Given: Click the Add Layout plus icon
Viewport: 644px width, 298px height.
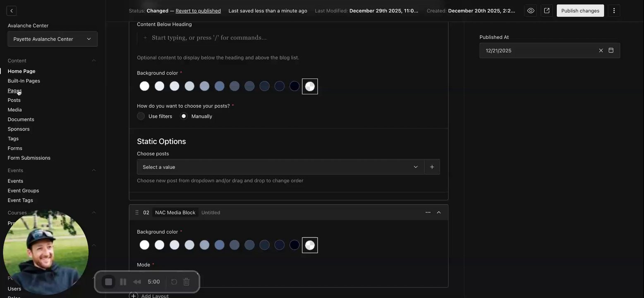Looking at the screenshot, I should (x=133, y=296).
